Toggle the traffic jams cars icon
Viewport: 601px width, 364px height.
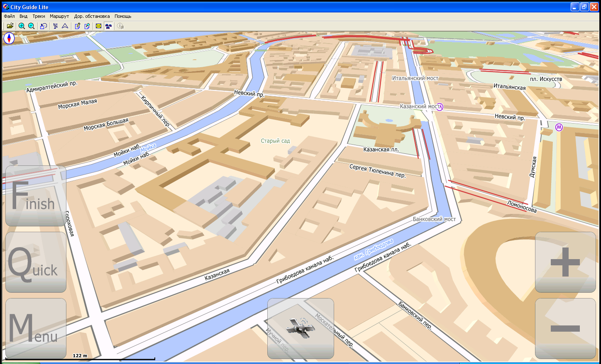[108, 26]
